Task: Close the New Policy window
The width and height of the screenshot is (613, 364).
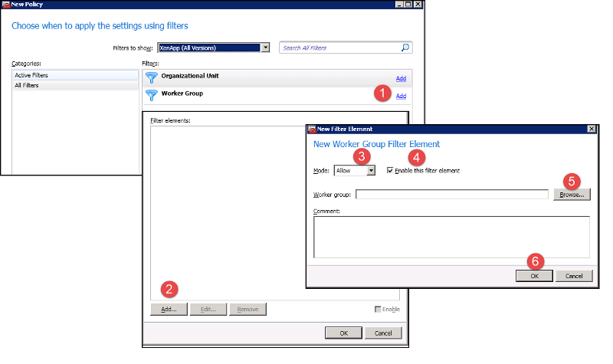Action: coord(418,5)
